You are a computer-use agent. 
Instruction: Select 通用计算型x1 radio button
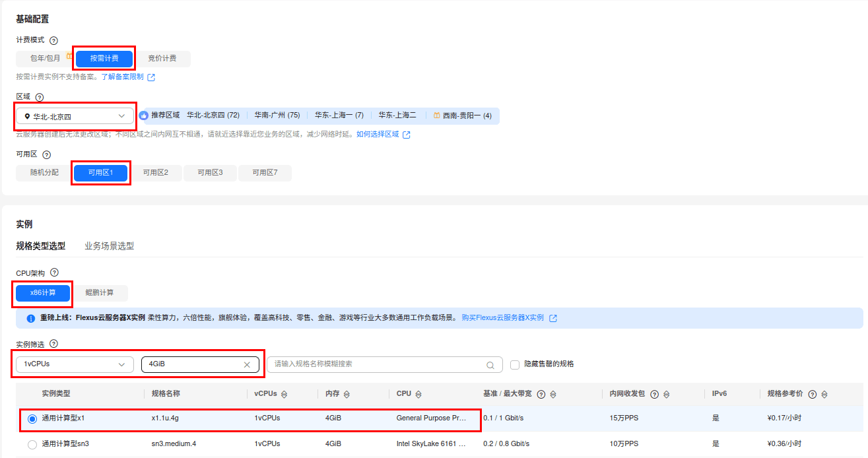tap(32, 418)
